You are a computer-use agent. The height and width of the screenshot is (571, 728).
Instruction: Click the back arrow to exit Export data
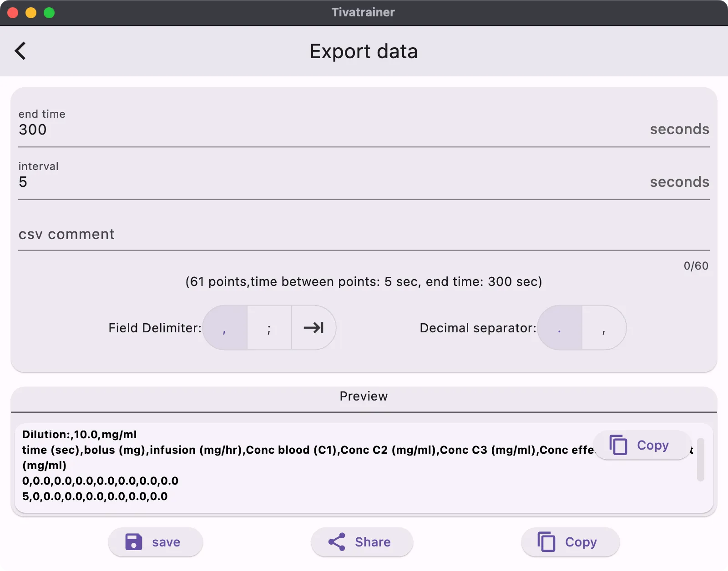(20, 51)
